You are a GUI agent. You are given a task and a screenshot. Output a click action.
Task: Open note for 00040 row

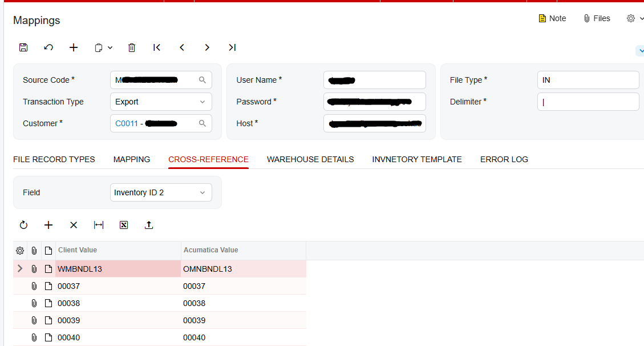click(x=48, y=338)
